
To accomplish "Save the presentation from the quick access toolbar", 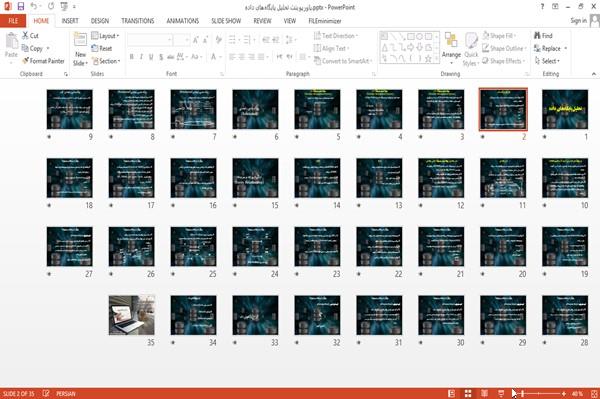I will 21,7.
